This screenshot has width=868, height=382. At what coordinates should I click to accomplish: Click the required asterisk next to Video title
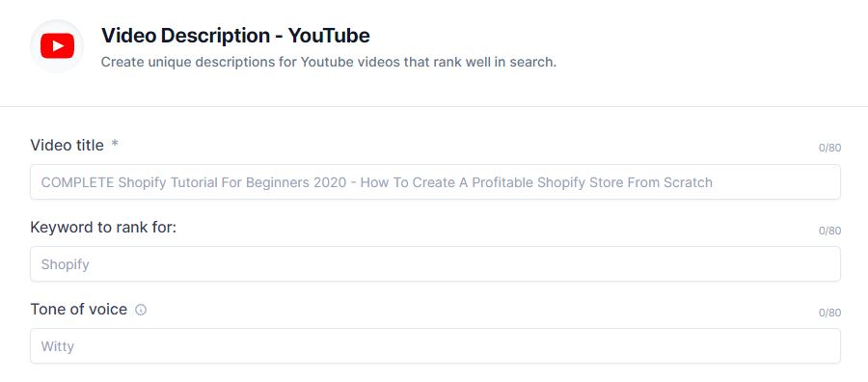tap(115, 145)
